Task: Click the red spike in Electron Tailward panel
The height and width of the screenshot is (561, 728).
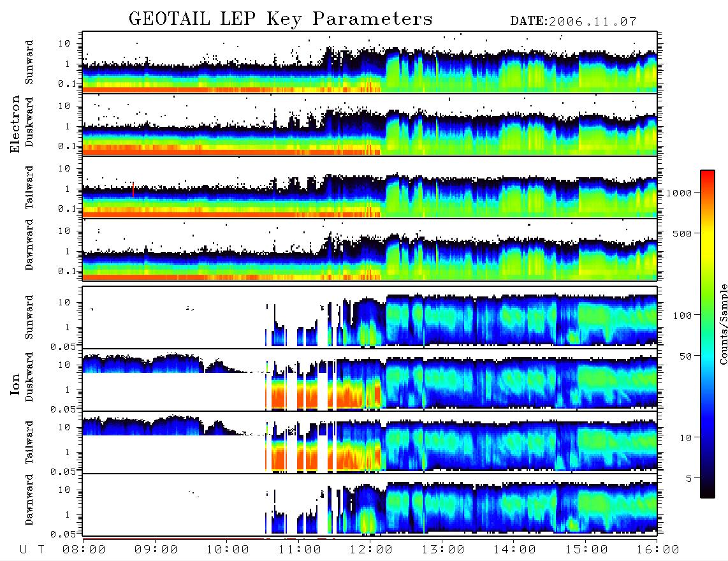Action: [133, 189]
